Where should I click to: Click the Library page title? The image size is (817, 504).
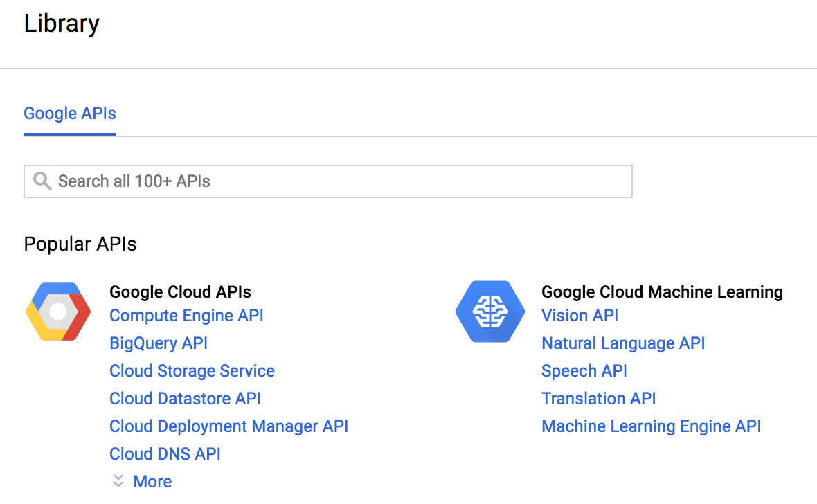[x=62, y=24]
